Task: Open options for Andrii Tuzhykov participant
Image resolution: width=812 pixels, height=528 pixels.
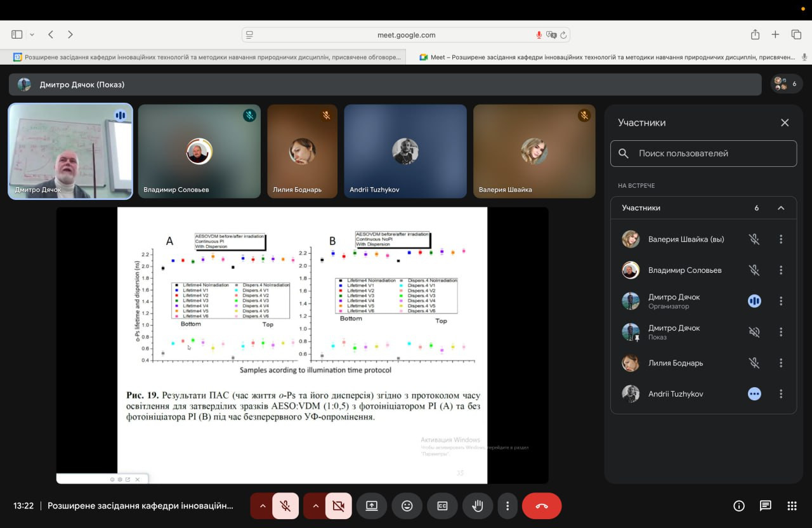Action: (781, 394)
